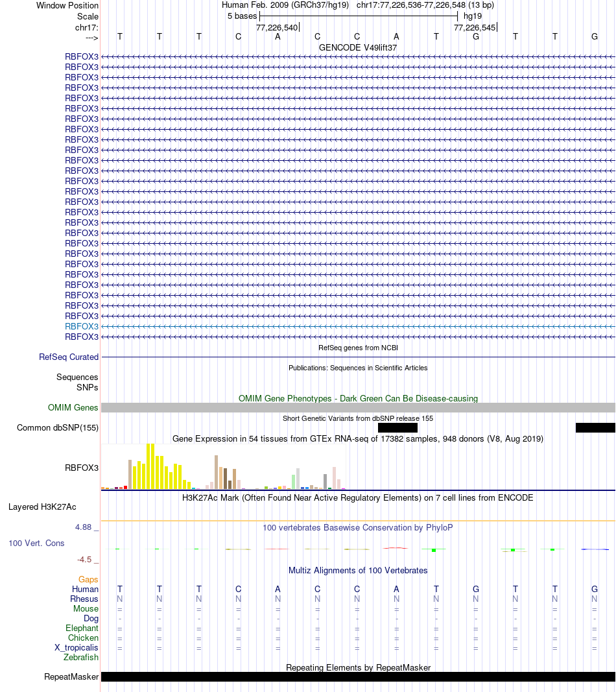616x692 pixels.
Task: Open the Common dbSNP(155) track label
Action: coord(58,427)
